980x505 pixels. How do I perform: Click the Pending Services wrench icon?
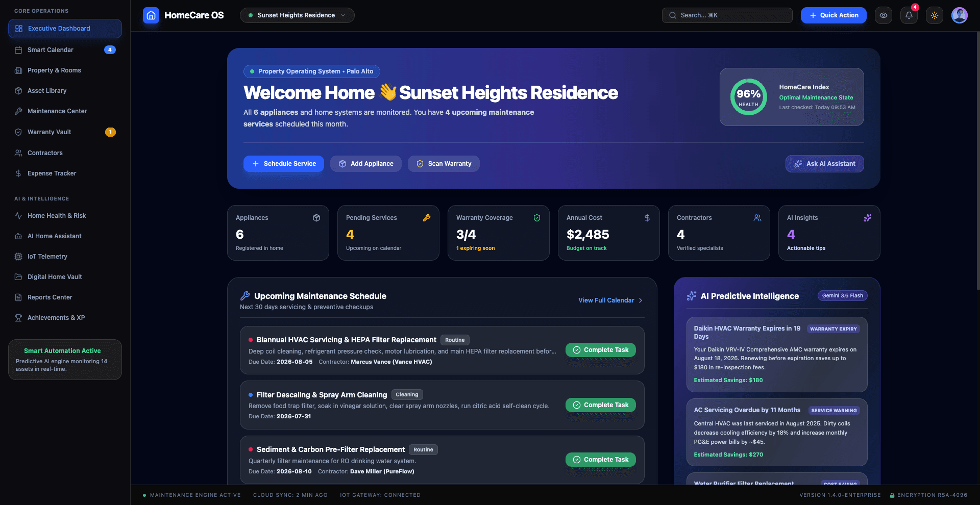coord(427,218)
